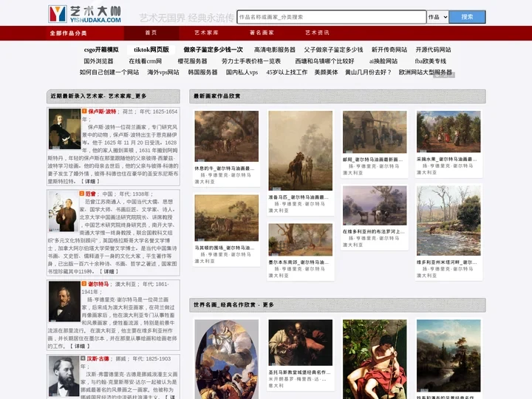The height and width of the screenshot is (399, 532).
Task: Open the 劳力士手表价格一览表 link
Action: pos(251,61)
